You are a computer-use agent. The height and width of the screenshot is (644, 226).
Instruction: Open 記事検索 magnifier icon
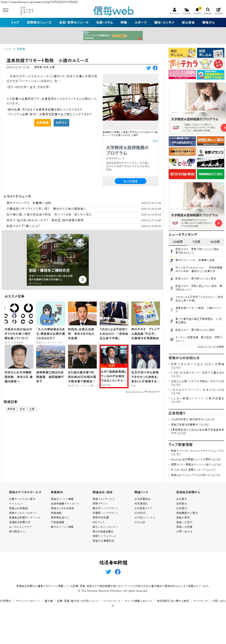tap(208, 10)
